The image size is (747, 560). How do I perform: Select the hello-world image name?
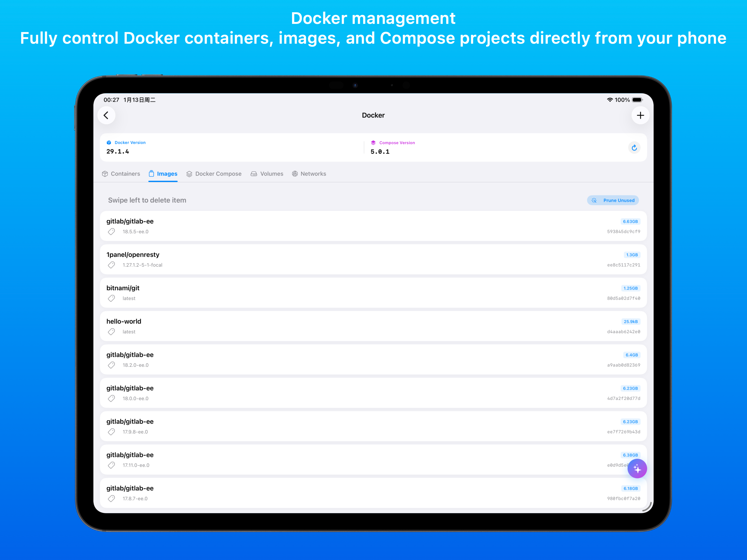124,322
